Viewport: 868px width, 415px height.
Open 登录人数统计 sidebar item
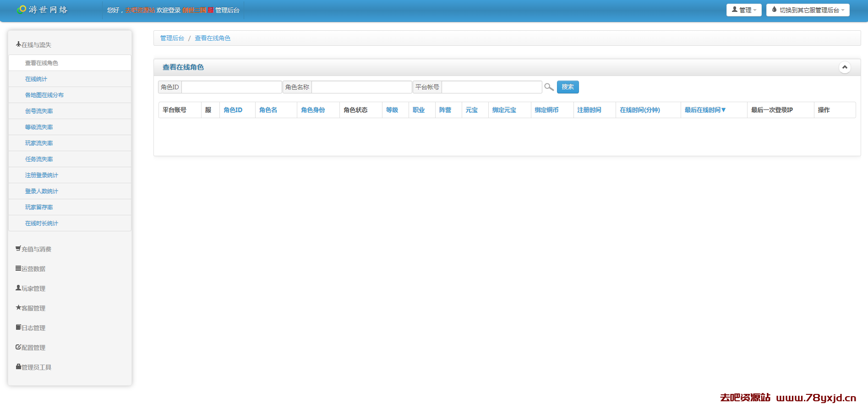[x=70, y=191]
